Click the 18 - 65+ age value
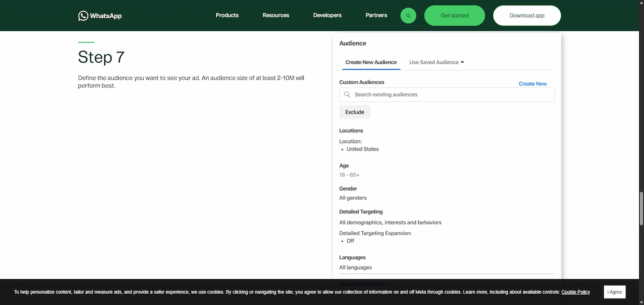This screenshot has height=305, width=644. 349,175
